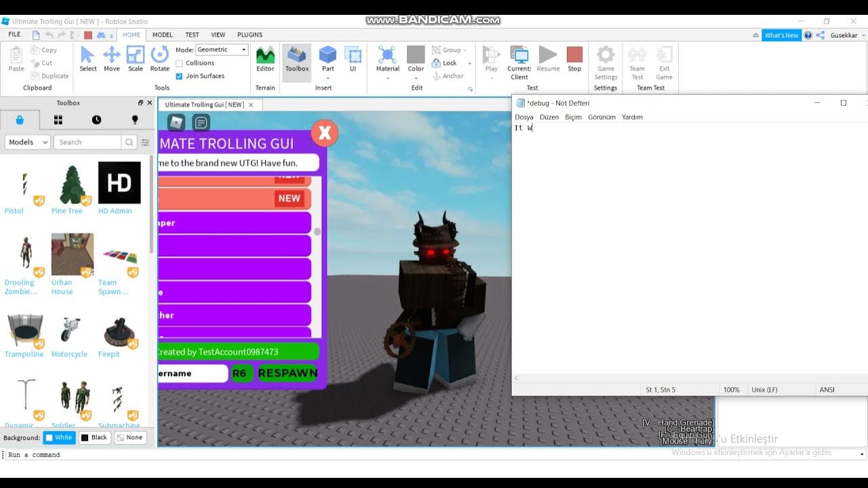Set toolbox background to White
Image resolution: width=868 pixels, height=488 pixels.
59,437
